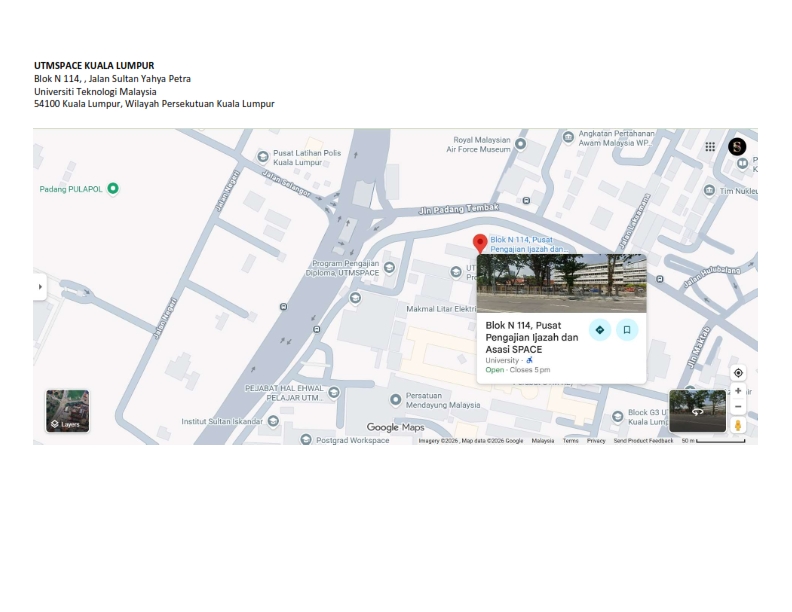This screenshot has width=792, height=612.
Task: Click the building photo in the place card
Action: [561, 283]
